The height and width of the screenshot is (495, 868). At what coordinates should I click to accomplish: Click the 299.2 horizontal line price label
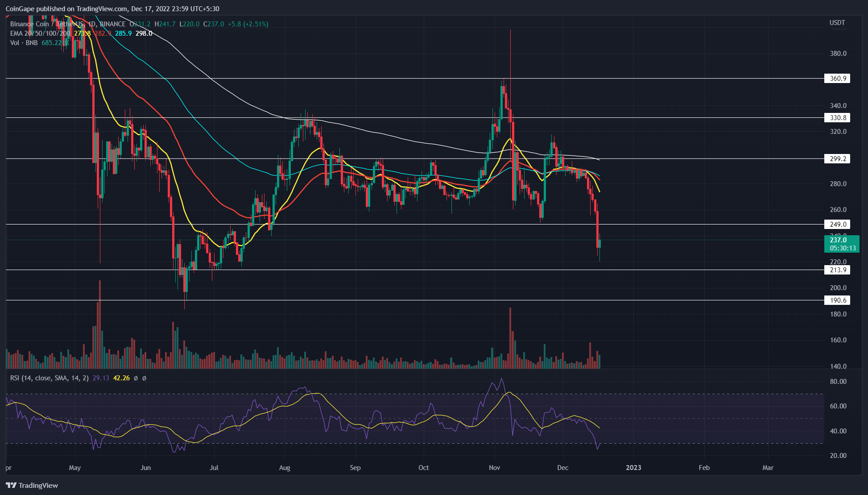pos(837,159)
